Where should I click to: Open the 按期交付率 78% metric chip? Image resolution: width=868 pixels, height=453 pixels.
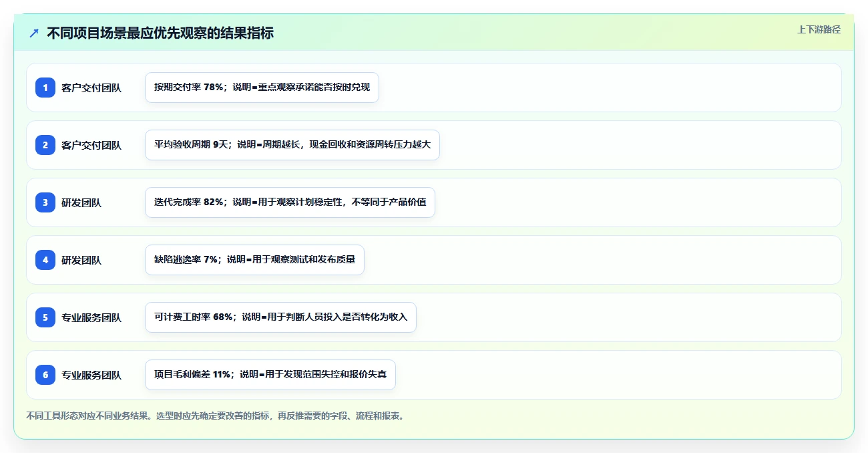(x=262, y=88)
